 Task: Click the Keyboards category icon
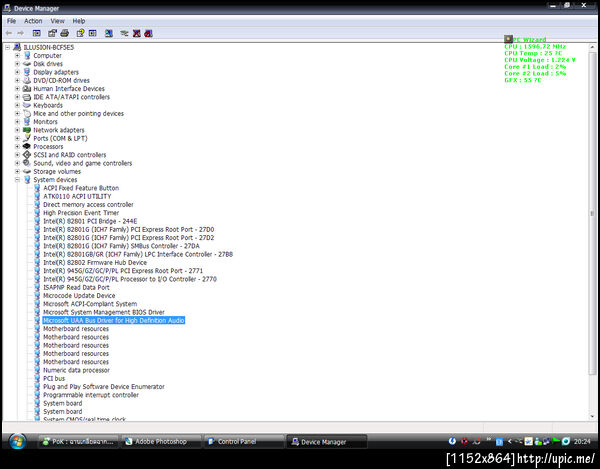pyautogui.click(x=27, y=105)
